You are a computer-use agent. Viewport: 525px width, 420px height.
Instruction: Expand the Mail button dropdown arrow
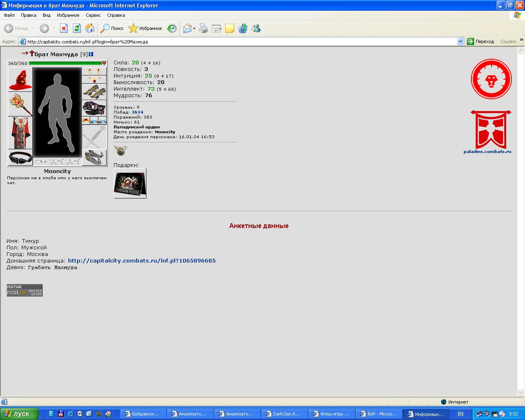click(194, 28)
